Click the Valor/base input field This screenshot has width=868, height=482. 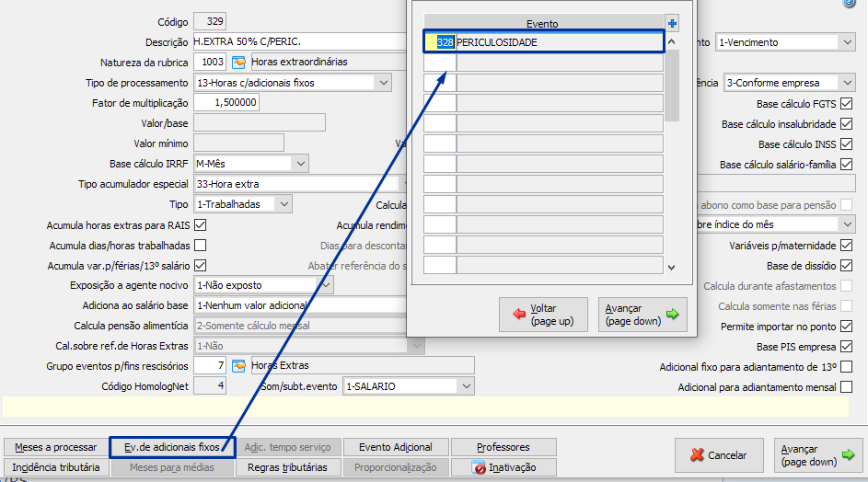click(260, 123)
